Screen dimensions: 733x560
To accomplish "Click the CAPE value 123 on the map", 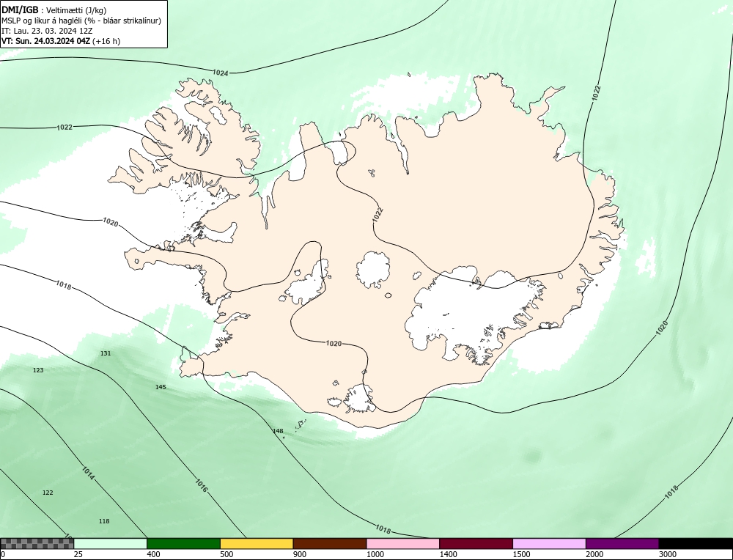I will tap(38, 370).
